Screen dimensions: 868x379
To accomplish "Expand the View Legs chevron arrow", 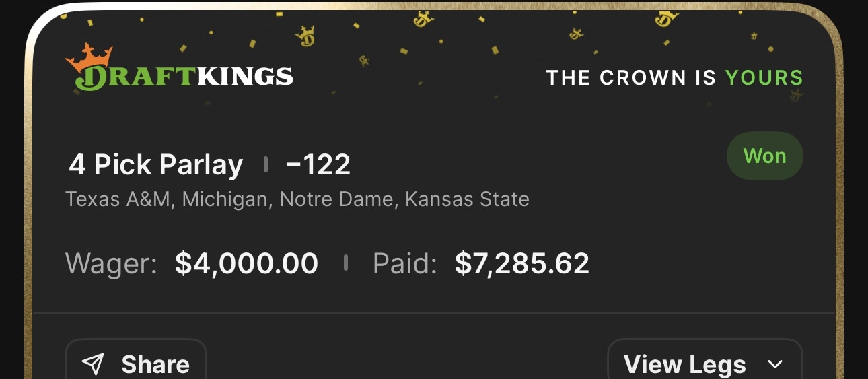I will (775, 364).
